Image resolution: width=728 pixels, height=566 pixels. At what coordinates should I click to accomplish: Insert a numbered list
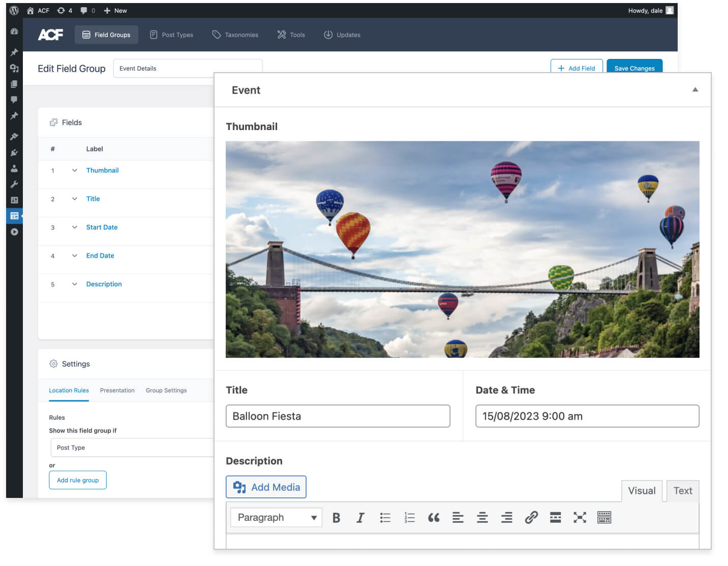tap(409, 517)
